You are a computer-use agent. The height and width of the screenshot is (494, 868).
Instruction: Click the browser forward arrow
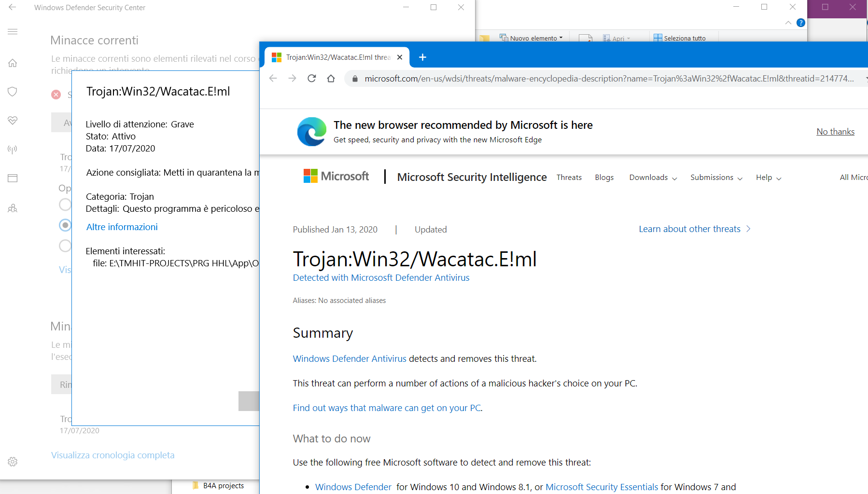(x=293, y=78)
